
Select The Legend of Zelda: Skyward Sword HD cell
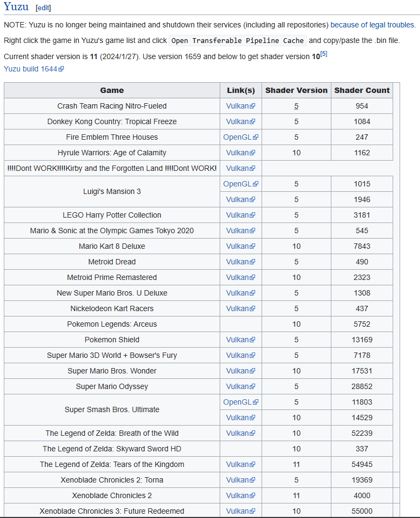click(112, 449)
